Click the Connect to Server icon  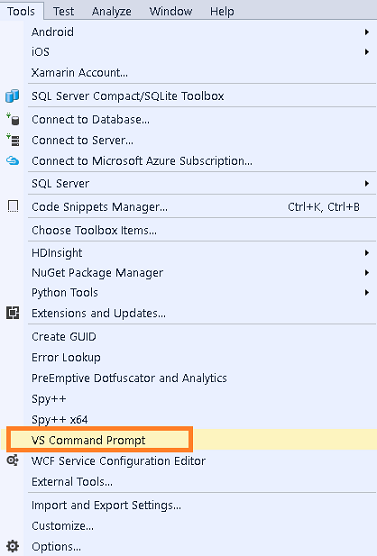pos(12,140)
